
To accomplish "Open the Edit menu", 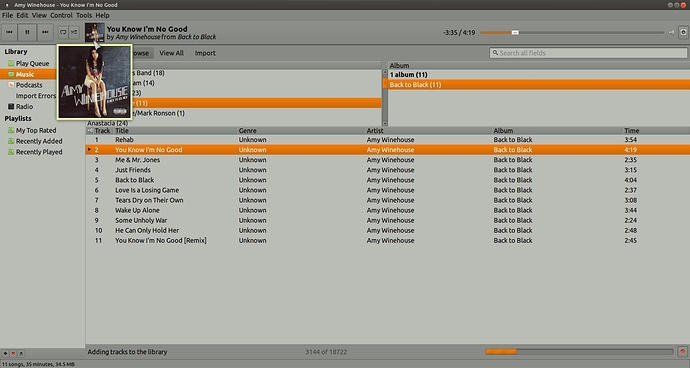I will [x=22, y=15].
